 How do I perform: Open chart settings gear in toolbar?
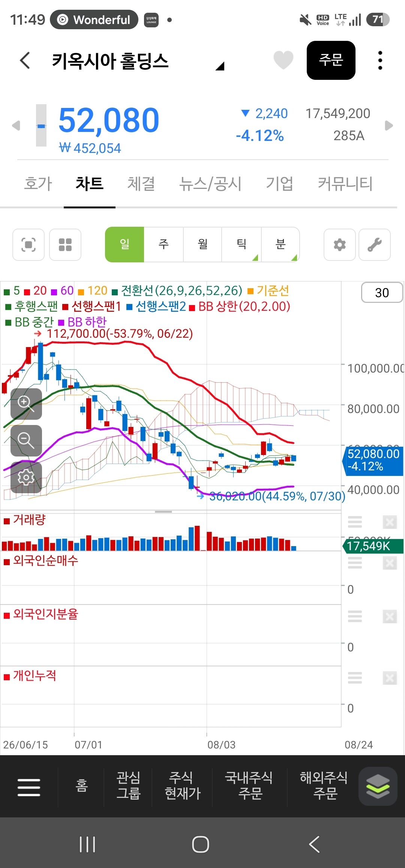coord(340,245)
